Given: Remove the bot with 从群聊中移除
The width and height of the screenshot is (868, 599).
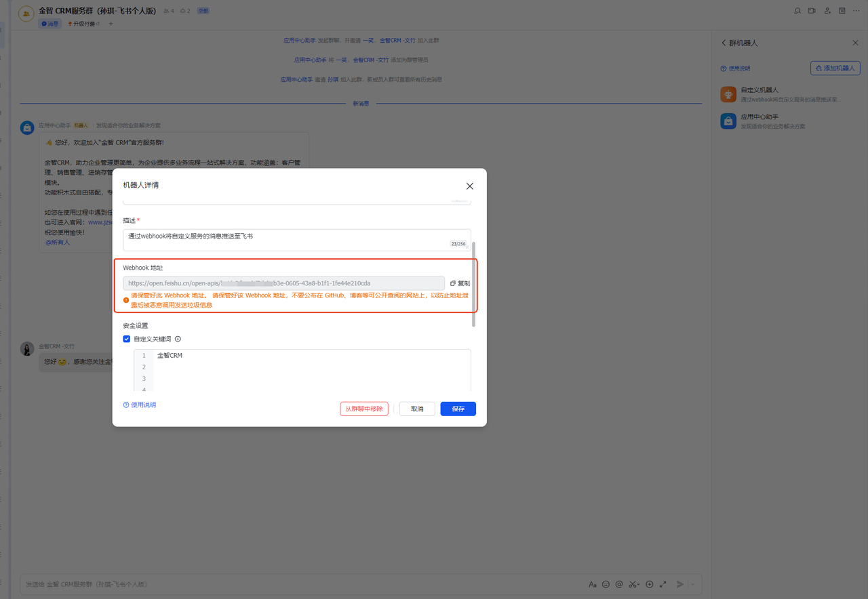Looking at the screenshot, I should pyautogui.click(x=364, y=409).
